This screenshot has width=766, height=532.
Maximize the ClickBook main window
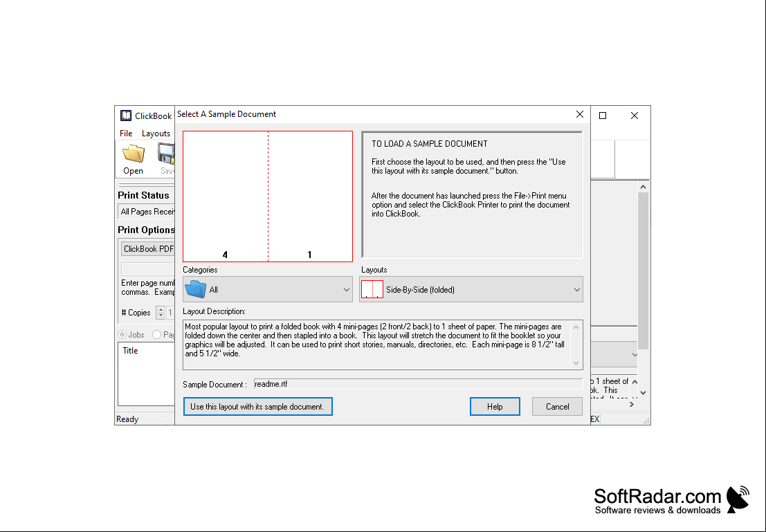tap(602, 116)
